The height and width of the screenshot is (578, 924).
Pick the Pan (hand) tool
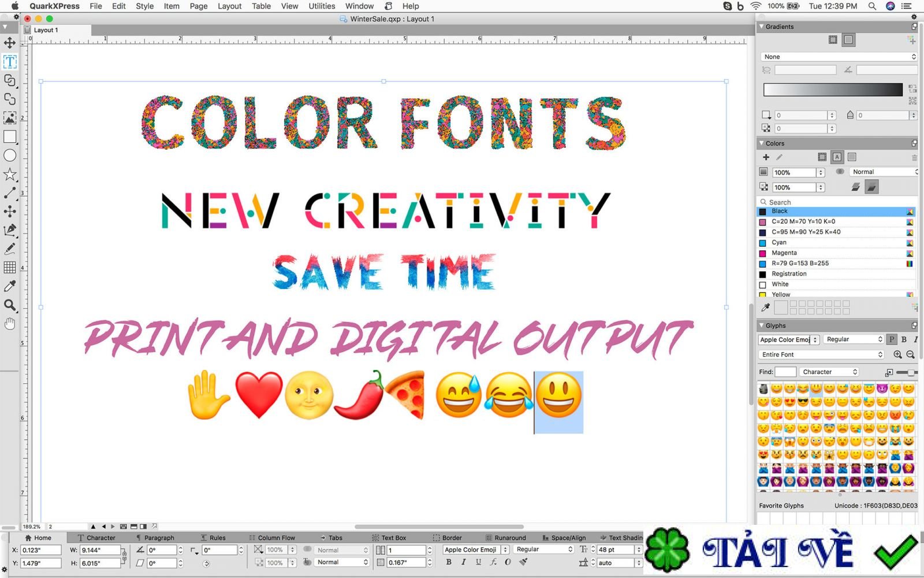tap(10, 324)
